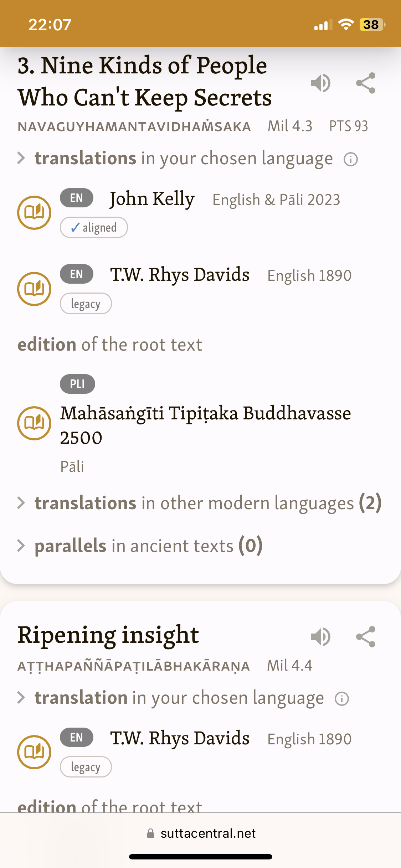Open the top T.W. Rhys Davids English 1890 translation
The height and width of the screenshot is (868, 401).
point(231,275)
